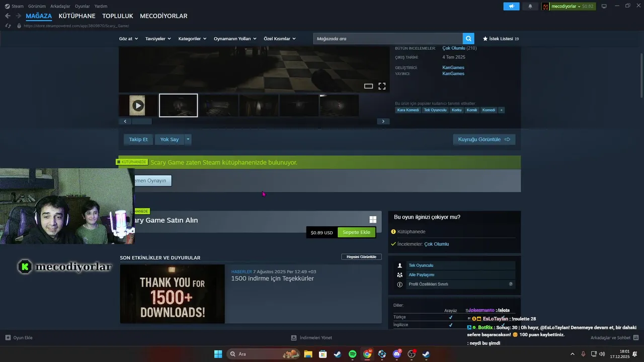Click the KanGames developer link
This screenshot has height=362, width=644.
pyautogui.click(x=453, y=67)
